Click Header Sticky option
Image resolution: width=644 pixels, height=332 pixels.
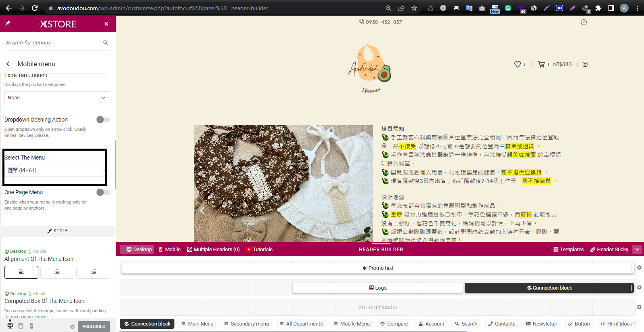(609, 250)
